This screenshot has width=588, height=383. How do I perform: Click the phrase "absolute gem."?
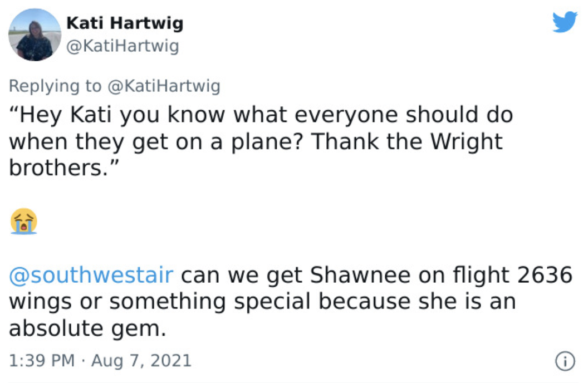tap(87, 328)
